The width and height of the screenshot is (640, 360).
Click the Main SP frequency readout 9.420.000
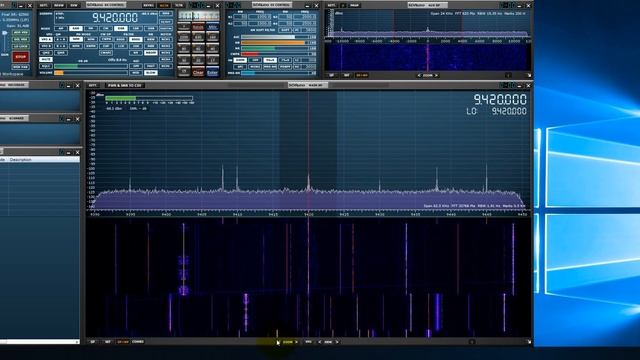click(x=500, y=100)
